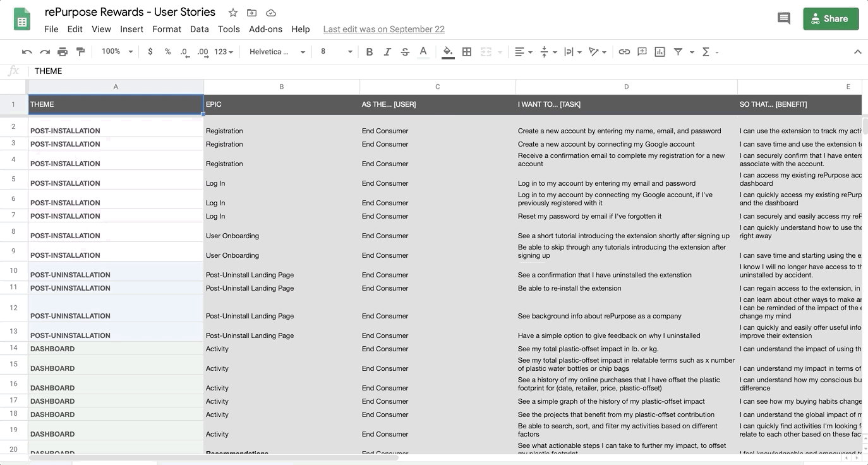
Task: Open text wrapping dropdown
Action: [x=572, y=52]
